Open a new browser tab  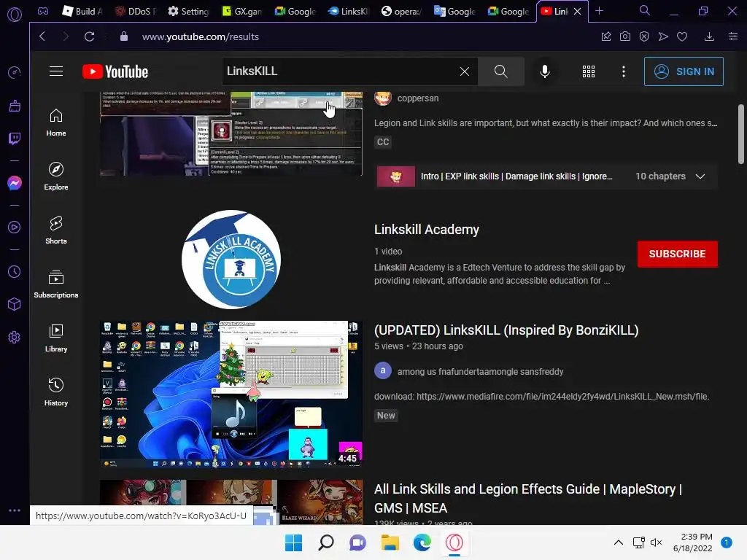click(600, 11)
